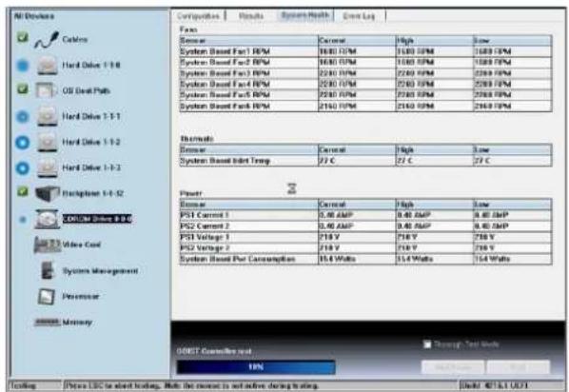
Task: Select Backplane 1-1-12 in device list
Action: [x=93, y=193]
